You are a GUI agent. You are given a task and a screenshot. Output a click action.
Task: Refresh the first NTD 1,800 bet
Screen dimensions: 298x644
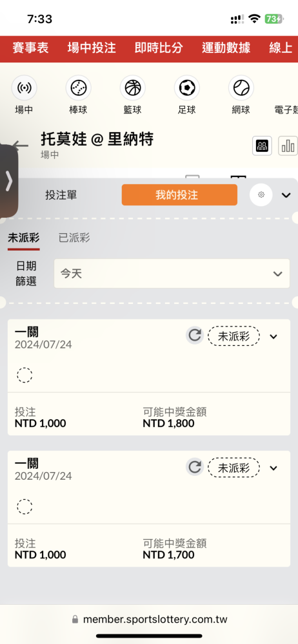[x=194, y=335]
